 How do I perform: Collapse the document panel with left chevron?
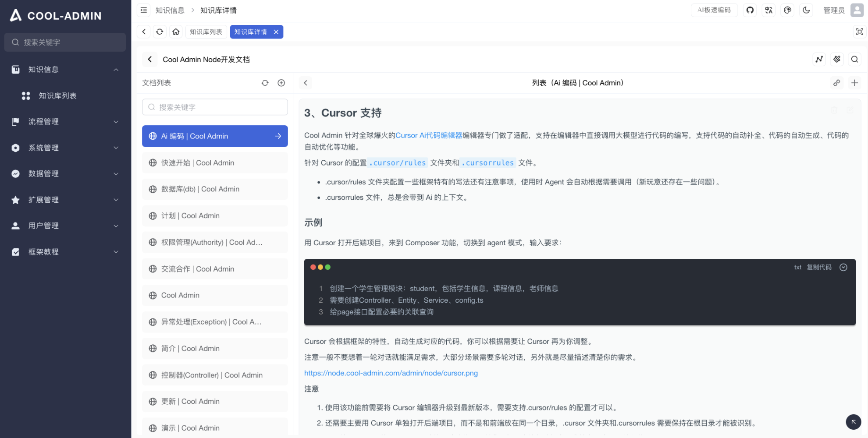tap(305, 82)
